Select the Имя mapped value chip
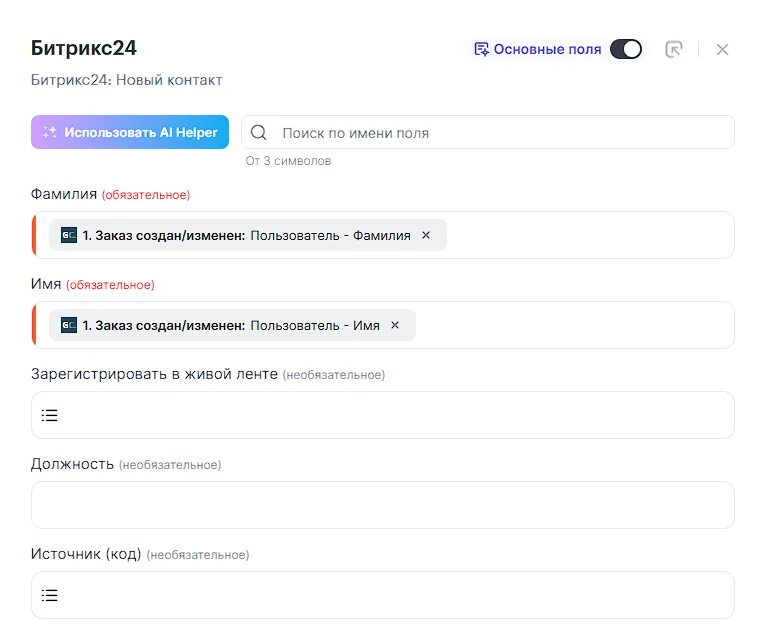This screenshot has height=630, width=763. [230, 325]
